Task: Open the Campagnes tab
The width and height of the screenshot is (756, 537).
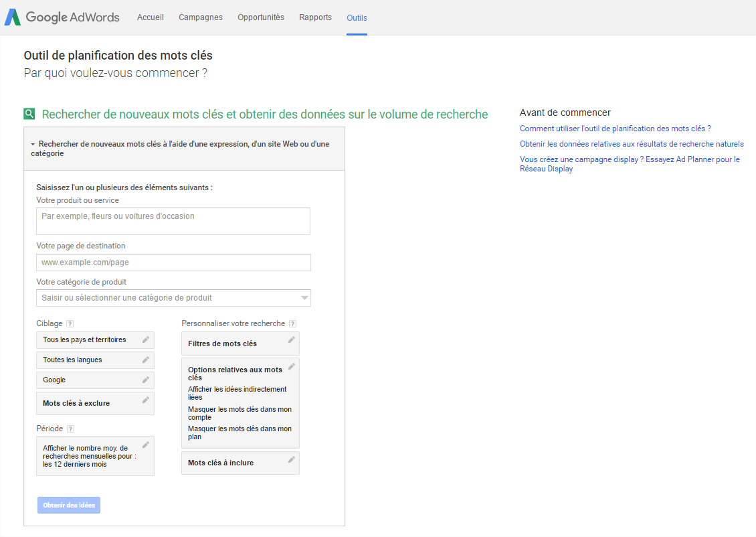Action: [x=201, y=17]
